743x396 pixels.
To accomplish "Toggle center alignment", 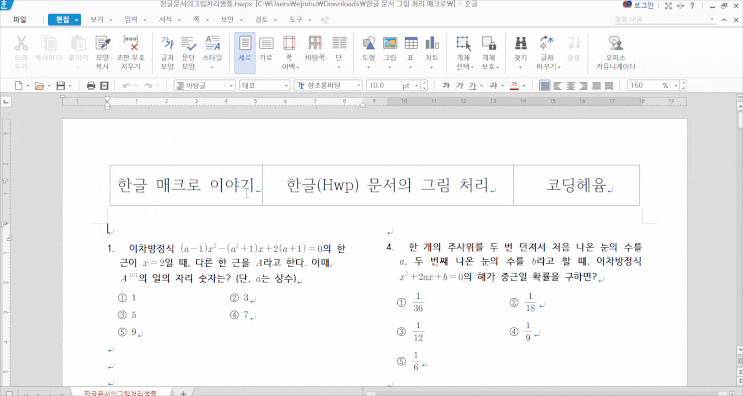I will tap(571, 86).
